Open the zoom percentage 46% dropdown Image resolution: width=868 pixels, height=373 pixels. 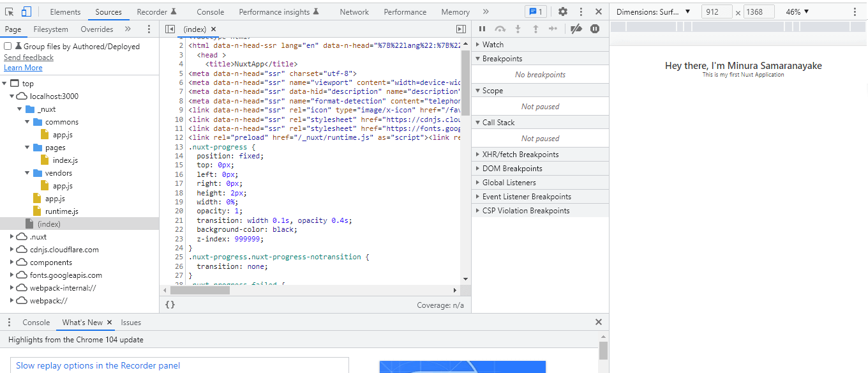click(x=797, y=11)
